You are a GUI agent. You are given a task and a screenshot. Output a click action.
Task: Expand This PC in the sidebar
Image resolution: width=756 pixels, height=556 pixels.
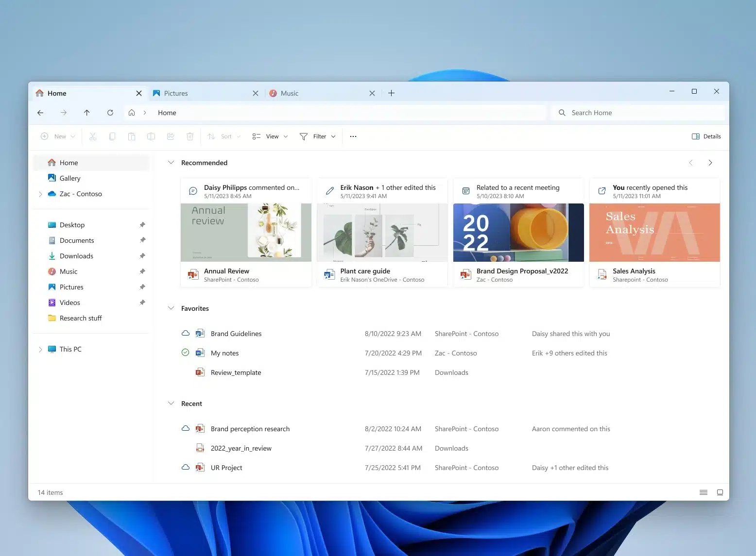click(41, 349)
